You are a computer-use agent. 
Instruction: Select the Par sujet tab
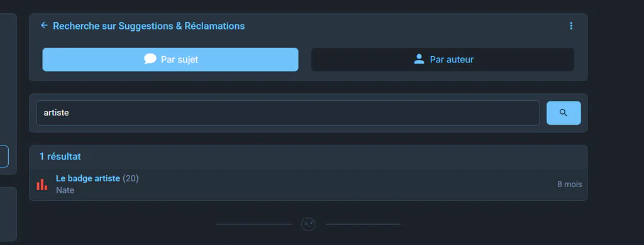[170, 60]
